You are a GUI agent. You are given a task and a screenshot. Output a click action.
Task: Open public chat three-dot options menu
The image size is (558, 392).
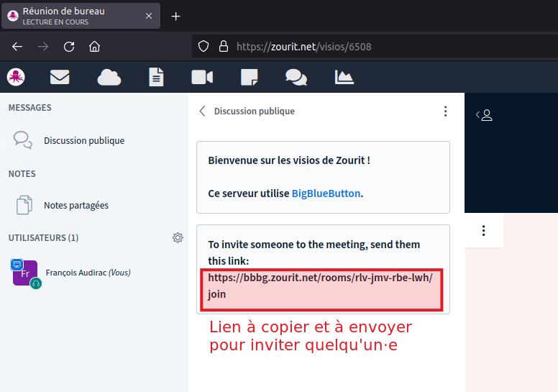445,111
